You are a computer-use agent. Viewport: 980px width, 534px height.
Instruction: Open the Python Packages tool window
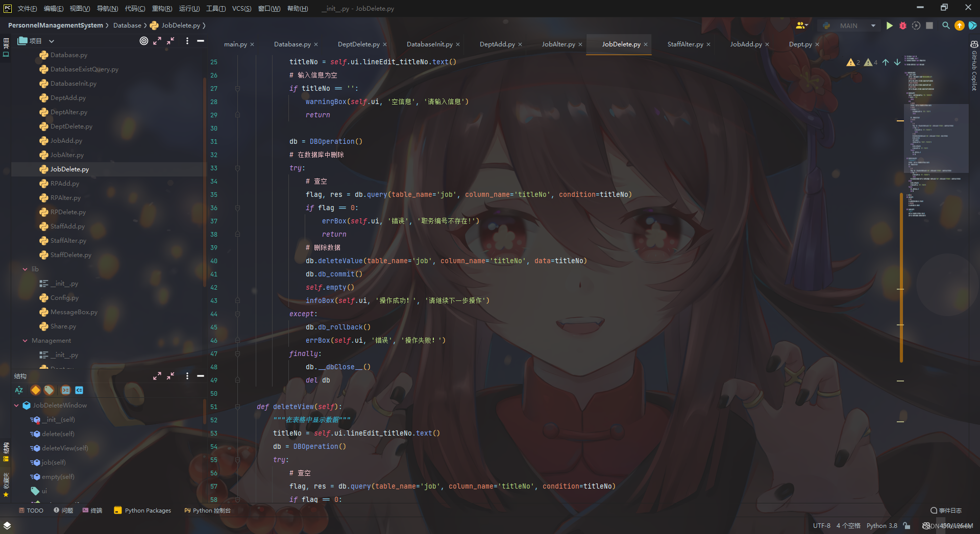click(x=142, y=511)
